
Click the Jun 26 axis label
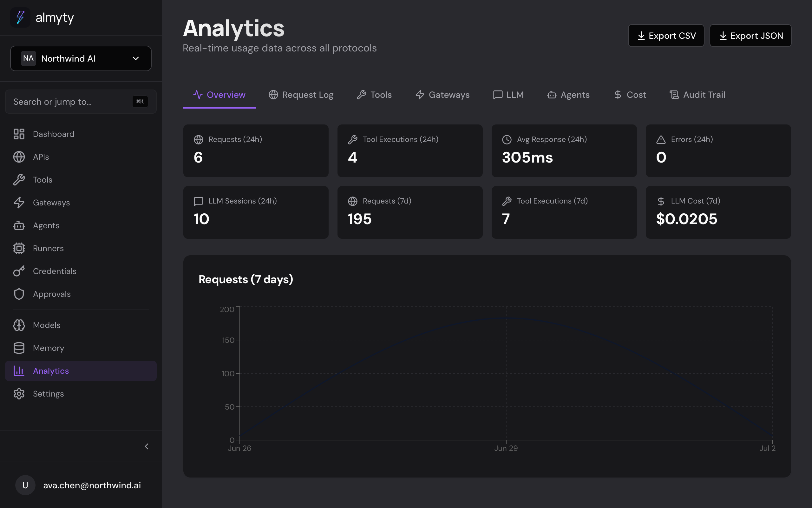(239, 448)
